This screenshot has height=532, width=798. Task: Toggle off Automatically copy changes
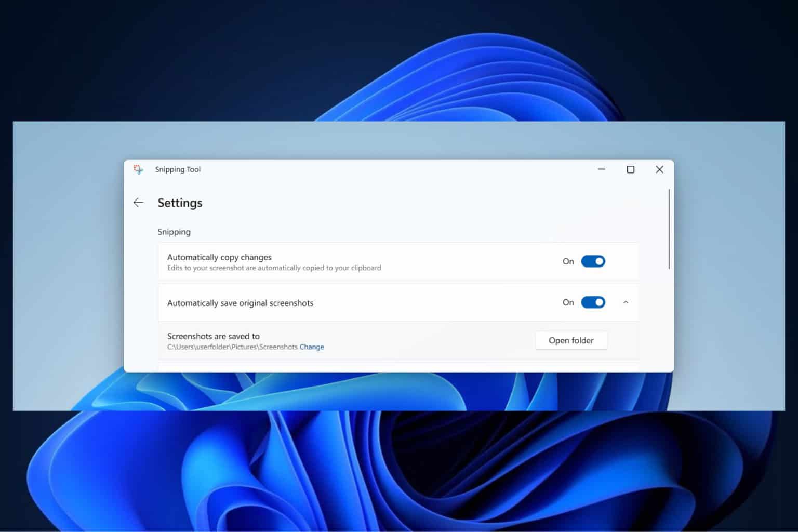593,261
